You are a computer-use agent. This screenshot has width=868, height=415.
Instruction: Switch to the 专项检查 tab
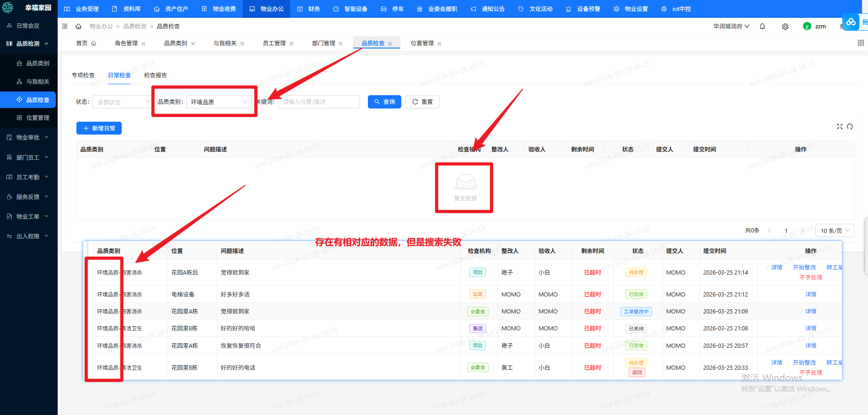tap(83, 75)
